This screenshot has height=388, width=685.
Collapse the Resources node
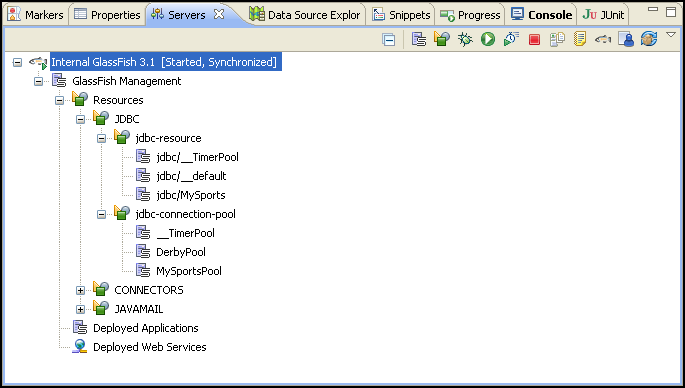(x=59, y=100)
